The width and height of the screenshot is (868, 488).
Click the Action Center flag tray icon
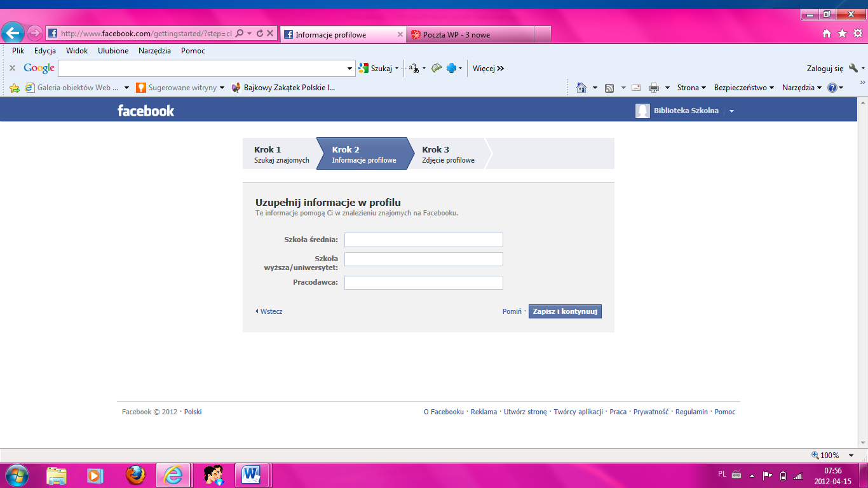coord(767,475)
